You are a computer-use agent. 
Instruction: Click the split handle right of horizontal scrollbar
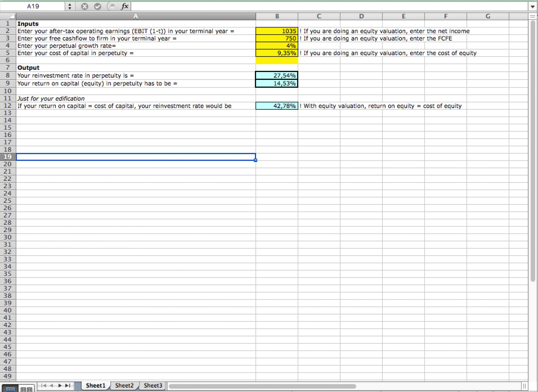tap(524, 386)
